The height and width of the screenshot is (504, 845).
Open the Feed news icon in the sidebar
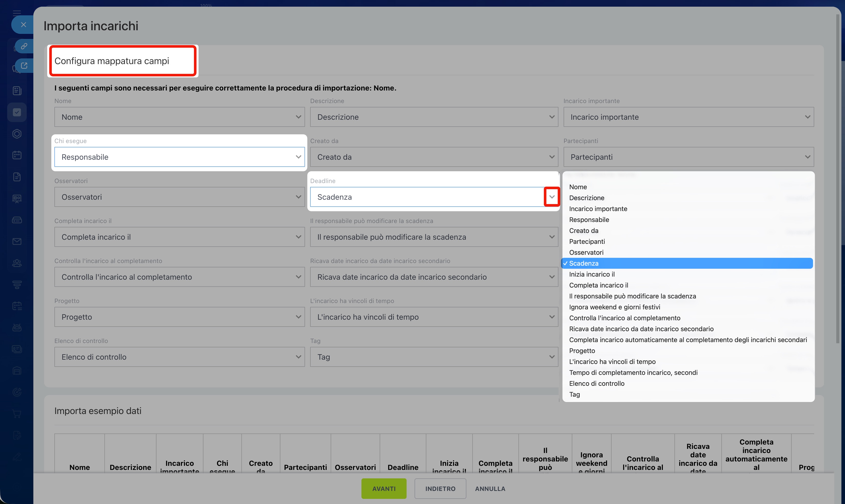(x=17, y=91)
